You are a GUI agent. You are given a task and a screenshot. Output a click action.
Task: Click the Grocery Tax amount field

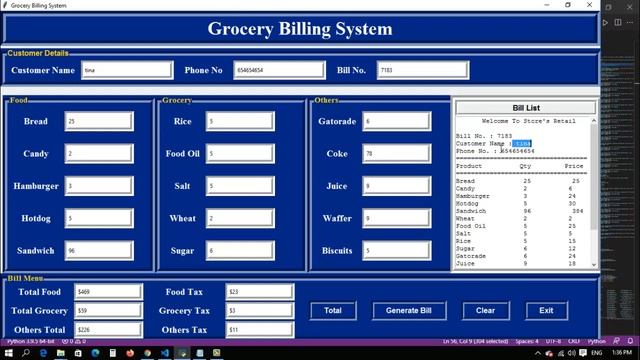tap(260, 311)
